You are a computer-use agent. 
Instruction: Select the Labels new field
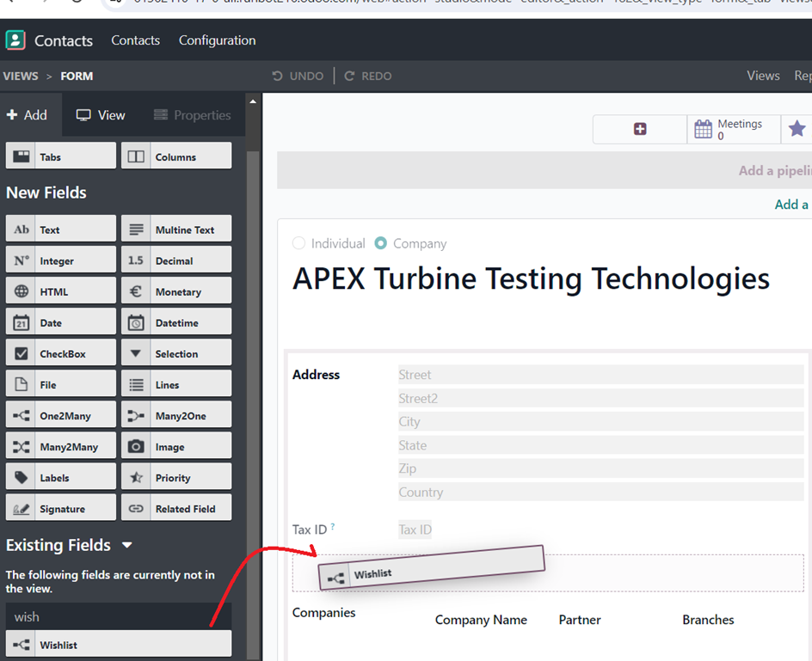click(61, 478)
